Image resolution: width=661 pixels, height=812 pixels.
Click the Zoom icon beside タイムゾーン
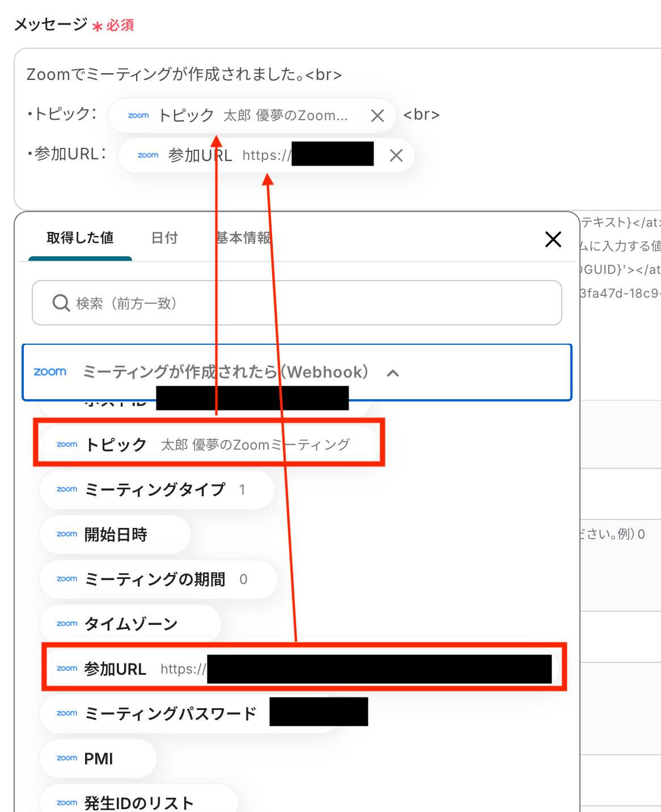click(67, 624)
